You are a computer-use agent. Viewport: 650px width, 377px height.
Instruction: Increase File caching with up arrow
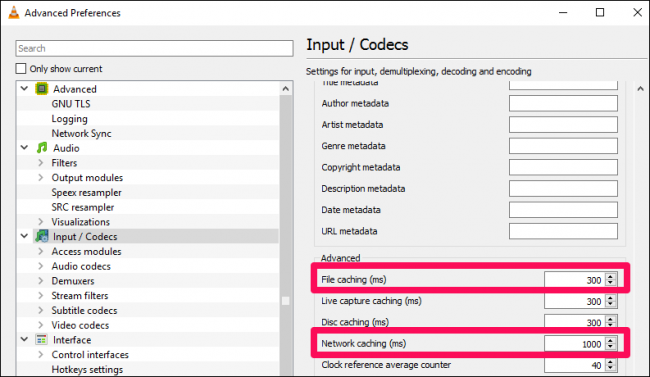(x=610, y=276)
